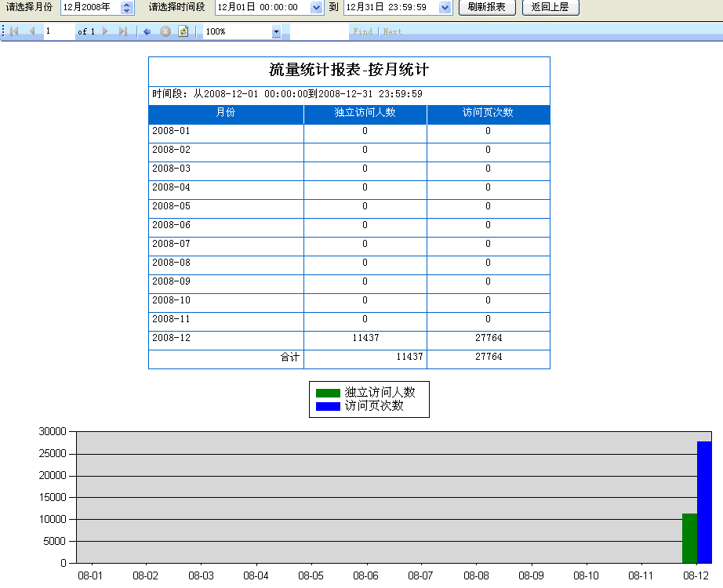Click the blue back-to-parent-report arrow icon
Image resolution: width=723 pixels, height=588 pixels.
click(x=147, y=31)
